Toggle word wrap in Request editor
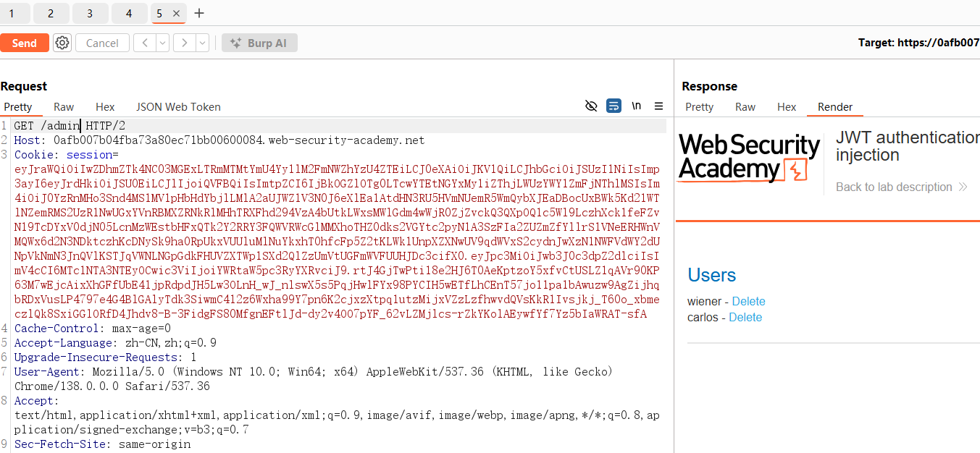980x453 pixels. pos(613,106)
